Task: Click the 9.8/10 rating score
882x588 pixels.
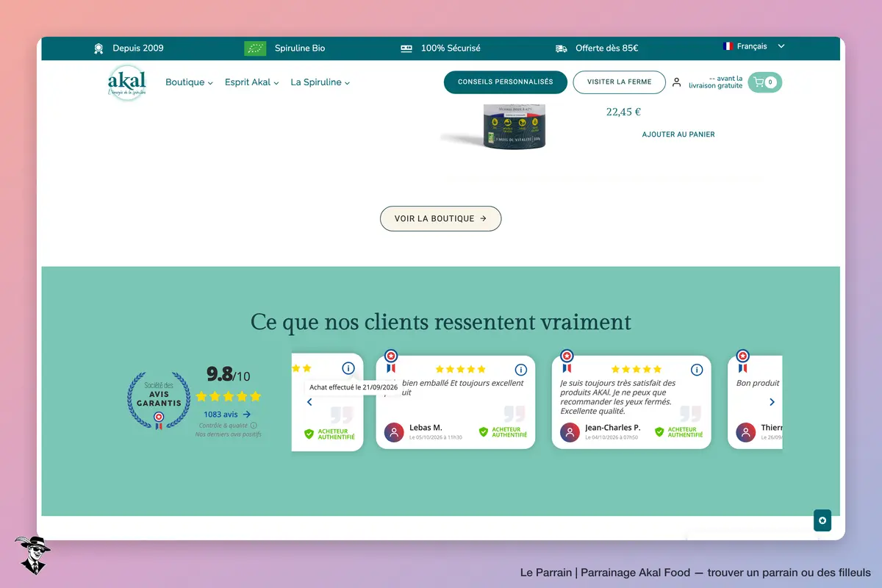Action: click(x=229, y=374)
